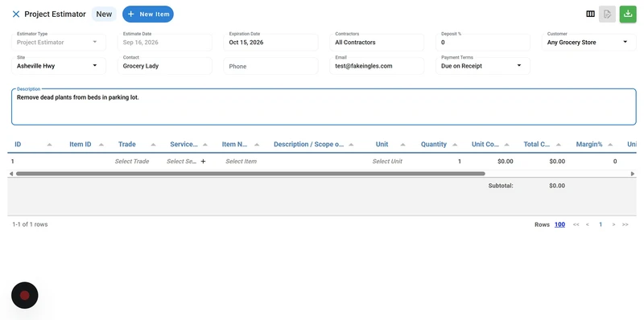The width and height of the screenshot is (644, 320).
Task: Open the Site dropdown Asheville Hwy
Action: [x=59, y=66]
